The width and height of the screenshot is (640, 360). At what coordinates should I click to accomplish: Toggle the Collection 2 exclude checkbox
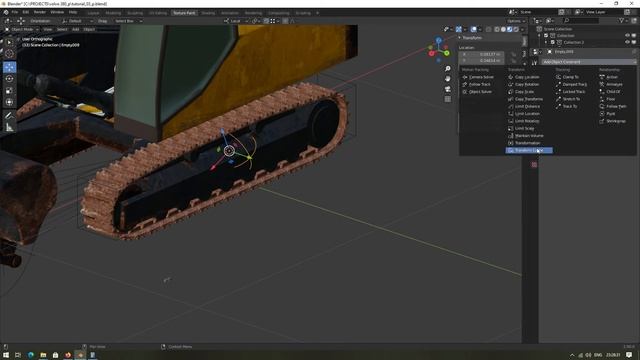tap(553, 42)
